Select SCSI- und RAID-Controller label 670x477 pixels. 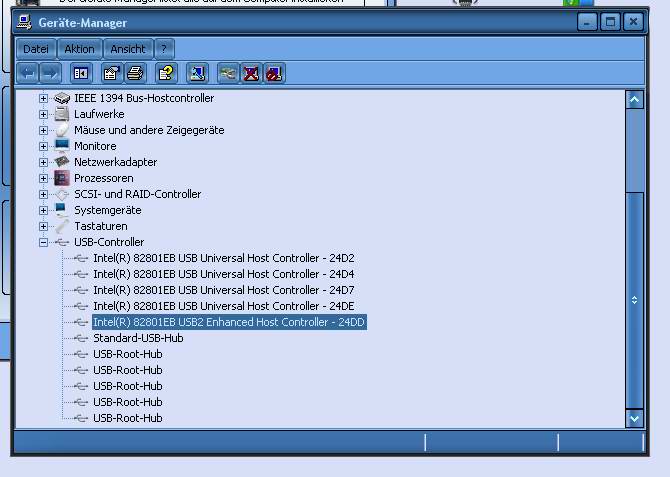pos(138,194)
